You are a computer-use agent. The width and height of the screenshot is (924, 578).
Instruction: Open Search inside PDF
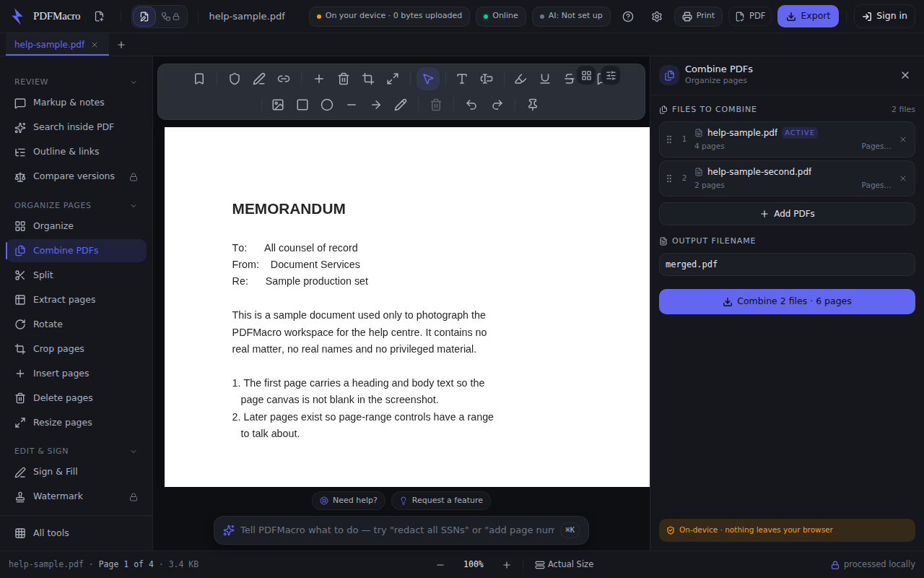76,127
